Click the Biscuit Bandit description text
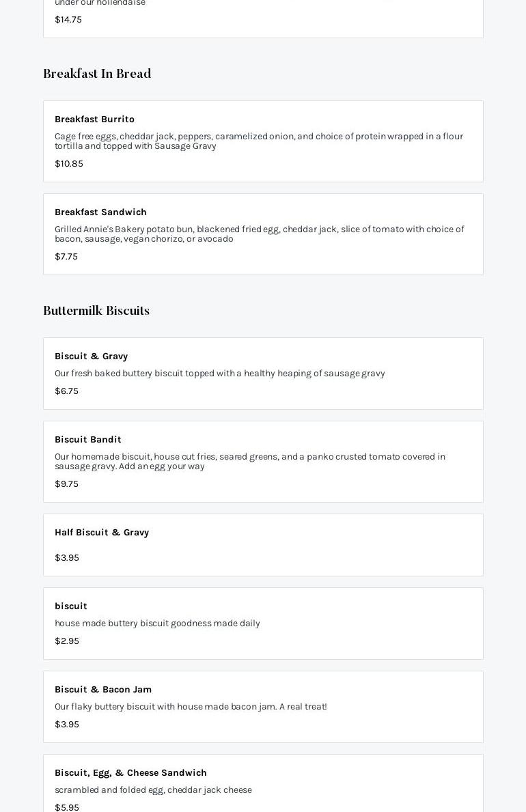Image resolution: width=526 pixels, height=812 pixels. (249, 461)
